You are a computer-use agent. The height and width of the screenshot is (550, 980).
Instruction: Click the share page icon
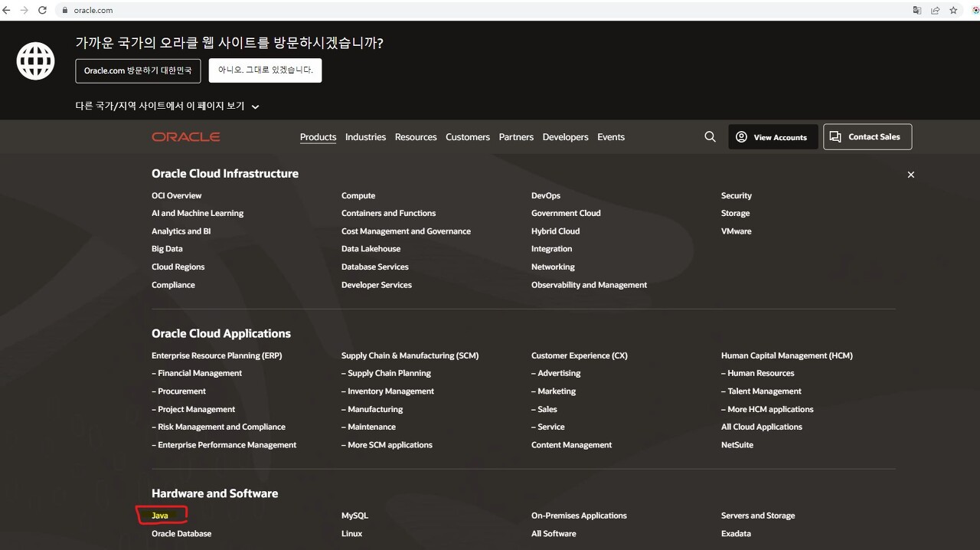(x=935, y=10)
